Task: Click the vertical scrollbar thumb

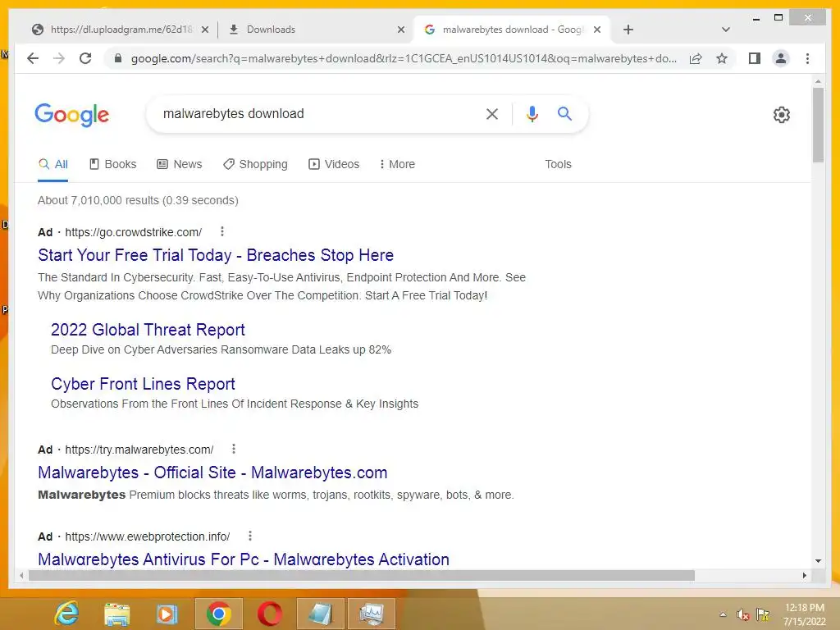Action: pyautogui.click(x=818, y=125)
